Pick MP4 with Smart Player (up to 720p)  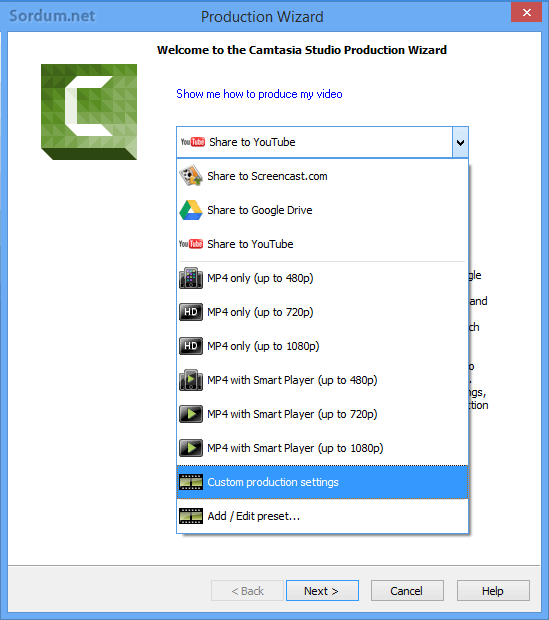[x=322, y=414]
